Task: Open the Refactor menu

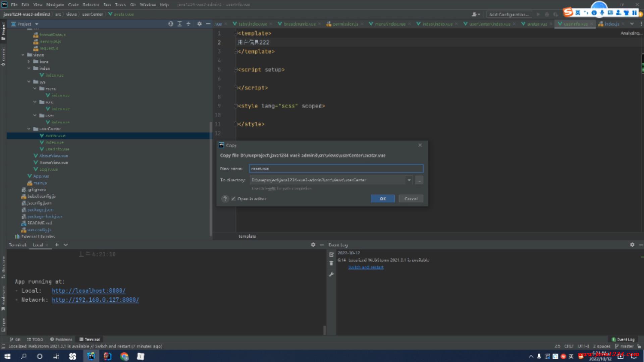Action: click(91, 5)
